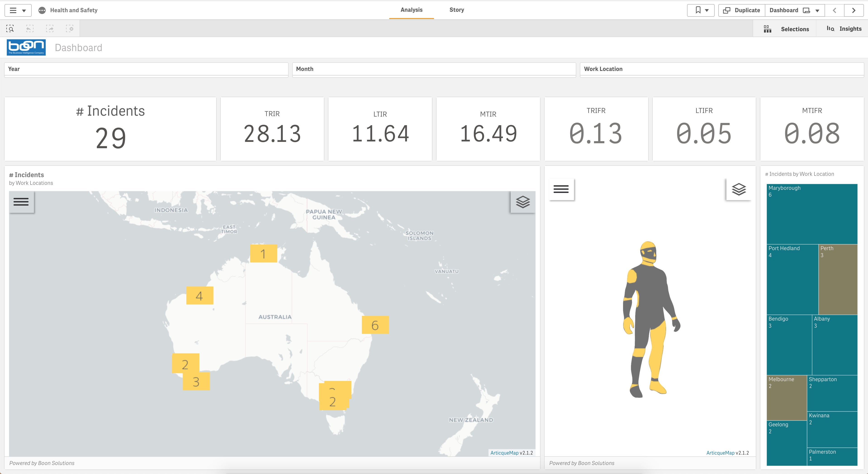Select the Port Hedland treemap block
This screenshot has height=474, width=868.
(792, 279)
